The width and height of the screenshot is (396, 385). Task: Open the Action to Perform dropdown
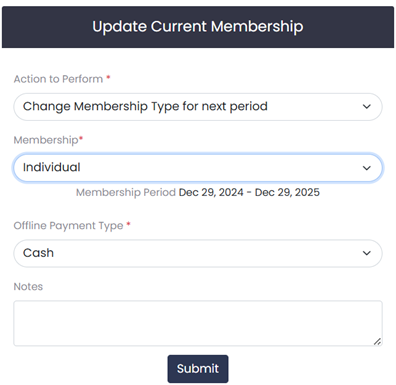tap(198, 107)
